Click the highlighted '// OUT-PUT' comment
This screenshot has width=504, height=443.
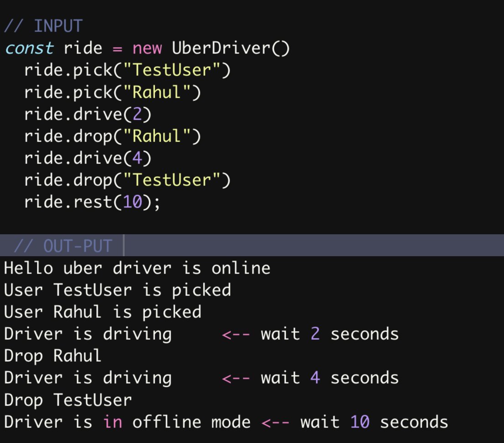pyautogui.click(x=63, y=246)
